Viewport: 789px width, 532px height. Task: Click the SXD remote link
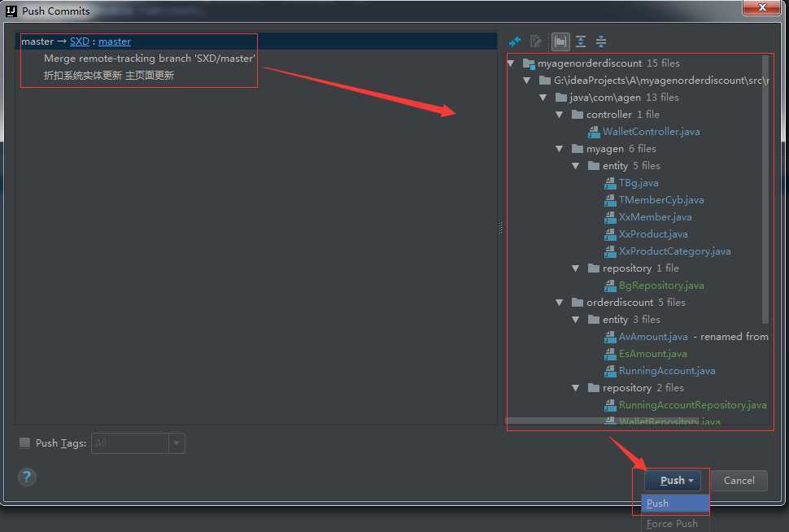(x=80, y=41)
